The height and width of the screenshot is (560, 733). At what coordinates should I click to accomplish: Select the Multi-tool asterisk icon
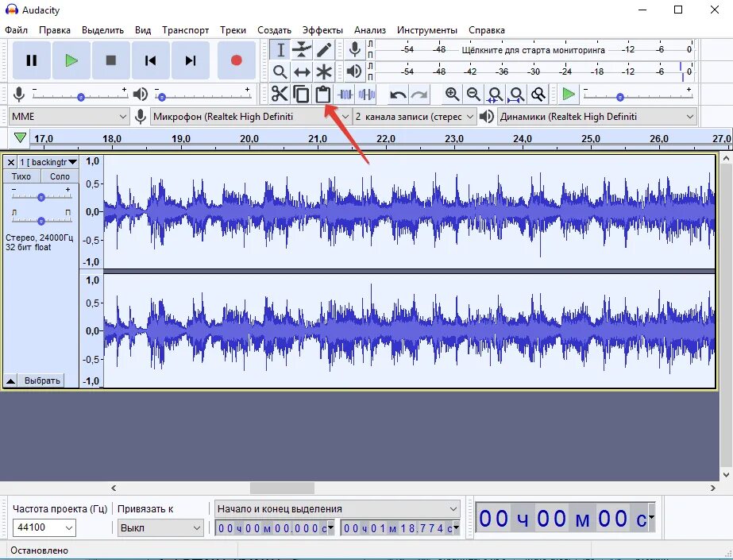[324, 71]
